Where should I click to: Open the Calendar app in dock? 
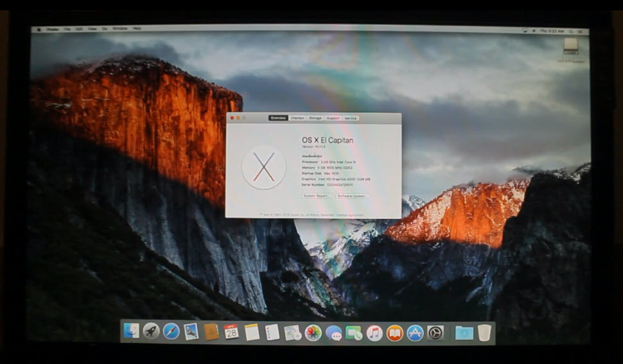[231, 332]
